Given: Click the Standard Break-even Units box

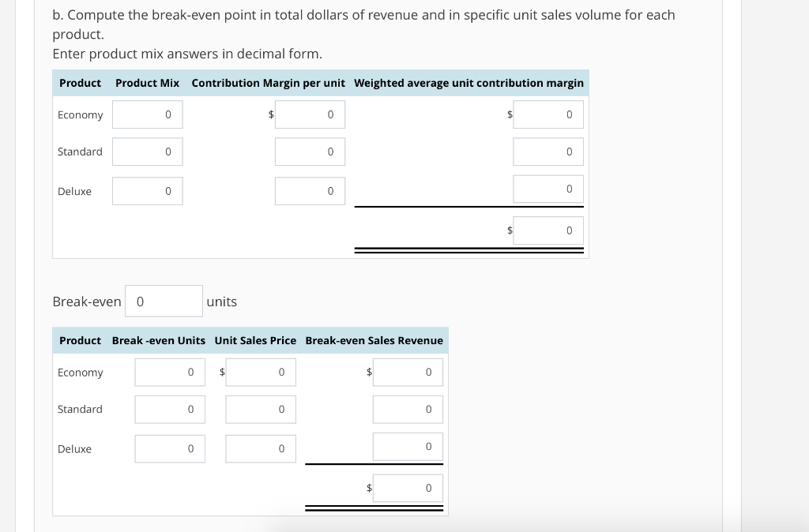Looking at the screenshot, I should tap(169, 409).
